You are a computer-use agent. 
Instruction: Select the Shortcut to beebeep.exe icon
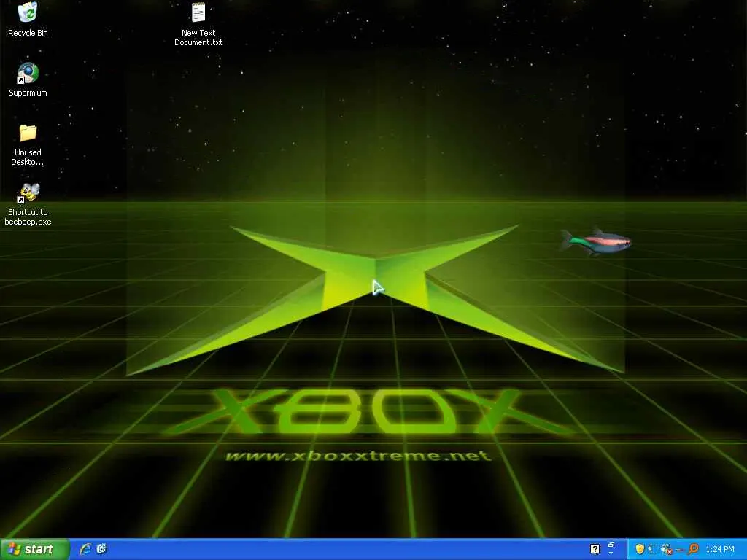[28, 204]
